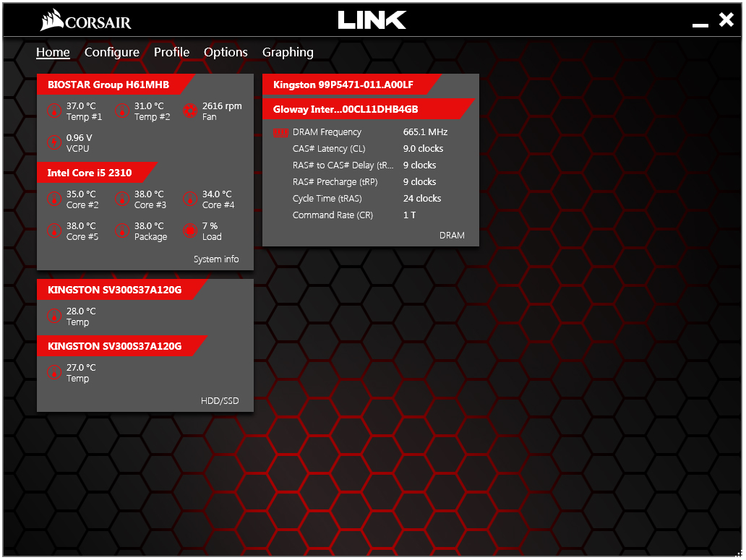
Task: Click the CPU Load gauge icon showing 7%
Action: pos(190,231)
